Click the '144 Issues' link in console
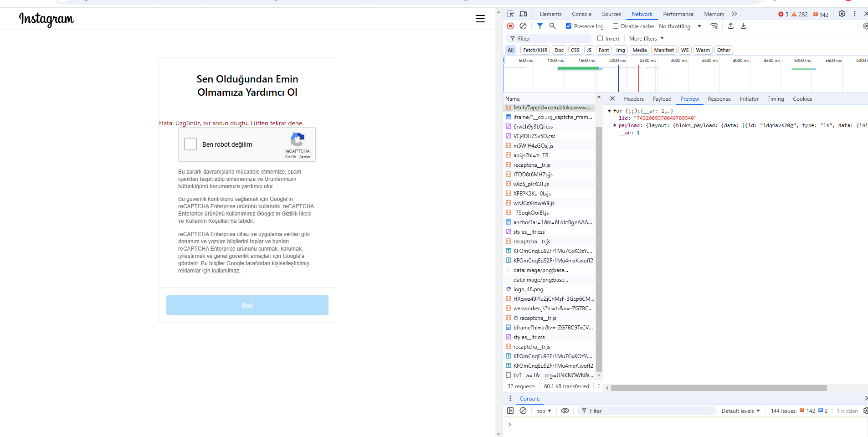The image size is (868, 437). [x=784, y=411]
